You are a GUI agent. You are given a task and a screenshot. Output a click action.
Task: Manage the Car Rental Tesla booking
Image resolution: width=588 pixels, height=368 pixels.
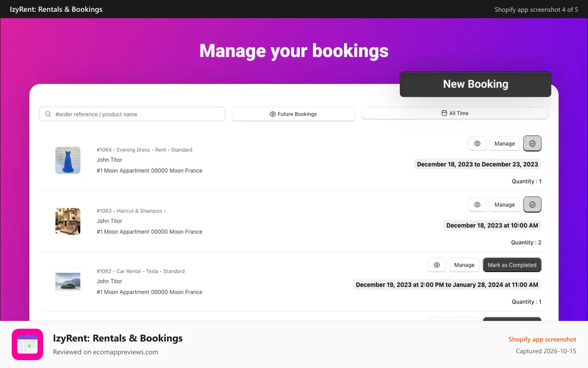click(464, 265)
